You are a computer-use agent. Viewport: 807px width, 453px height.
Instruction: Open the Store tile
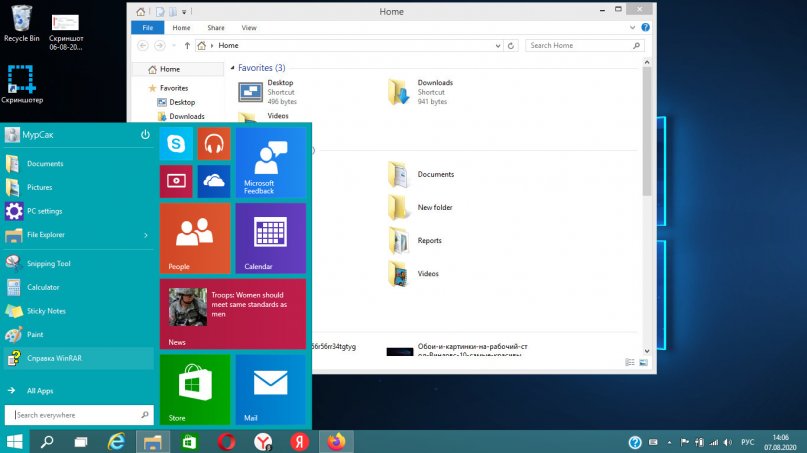pyautogui.click(x=195, y=390)
